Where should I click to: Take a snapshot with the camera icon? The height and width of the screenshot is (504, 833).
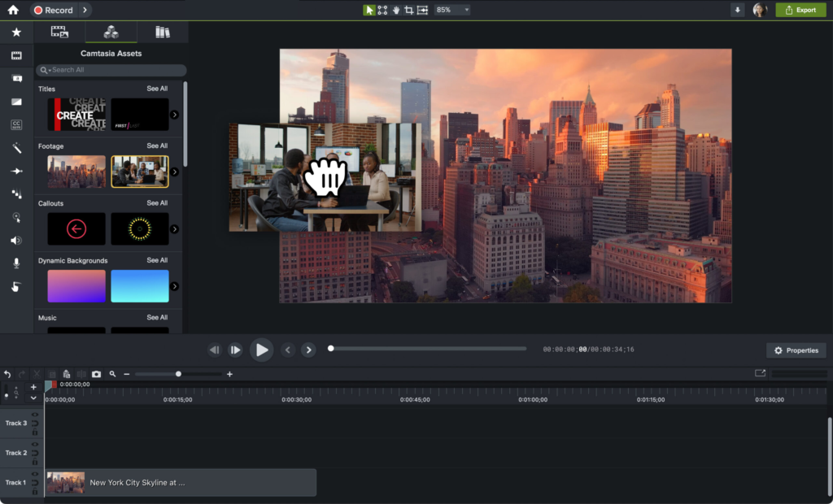[x=96, y=374]
